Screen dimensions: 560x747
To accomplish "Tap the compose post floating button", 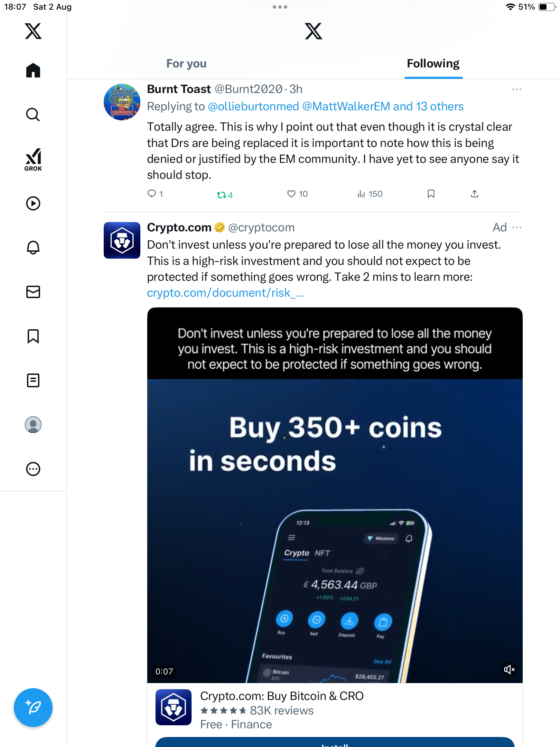I will tap(33, 707).
